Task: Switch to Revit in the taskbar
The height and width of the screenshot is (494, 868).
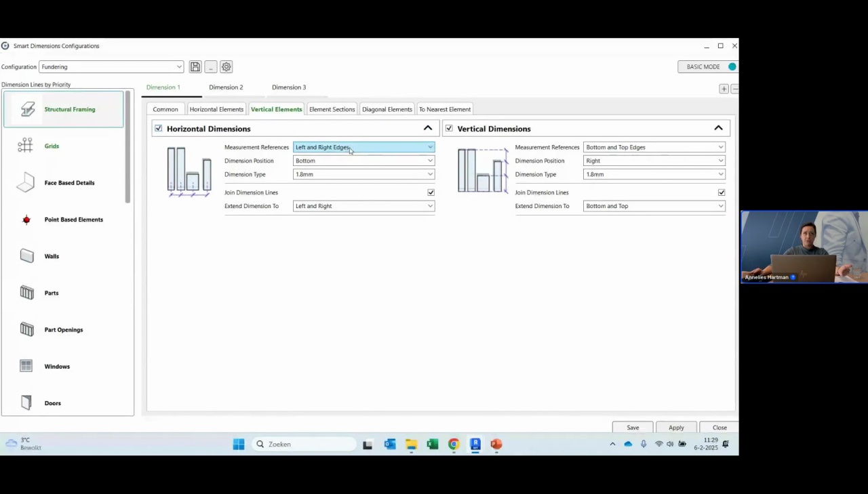Action: [475, 445]
